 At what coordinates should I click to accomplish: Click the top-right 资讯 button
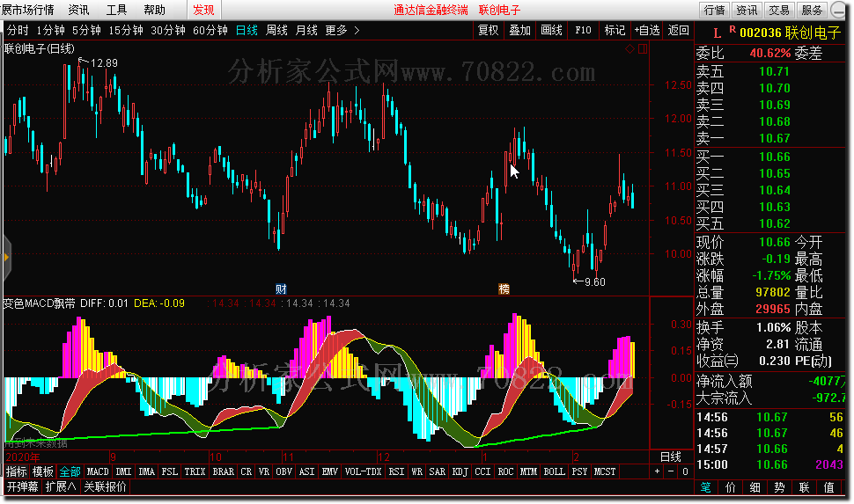[747, 10]
